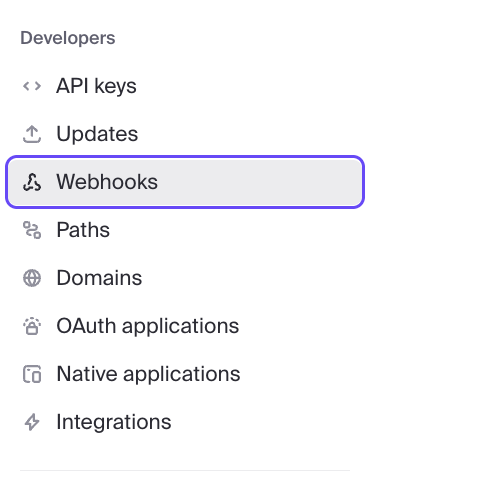The height and width of the screenshot is (494, 490).
Task: Click the API keys code brackets icon
Action: pos(32,86)
